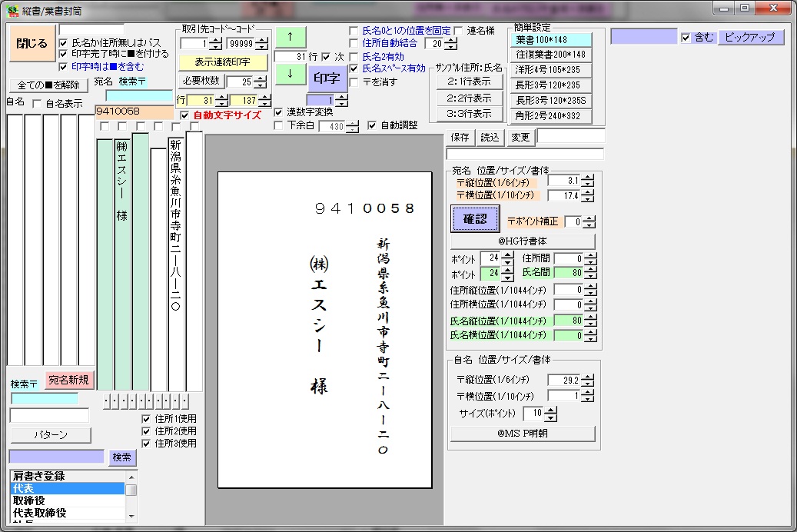The image size is (797, 532).
Task: Click the 検索 button
Action: tap(122, 457)
